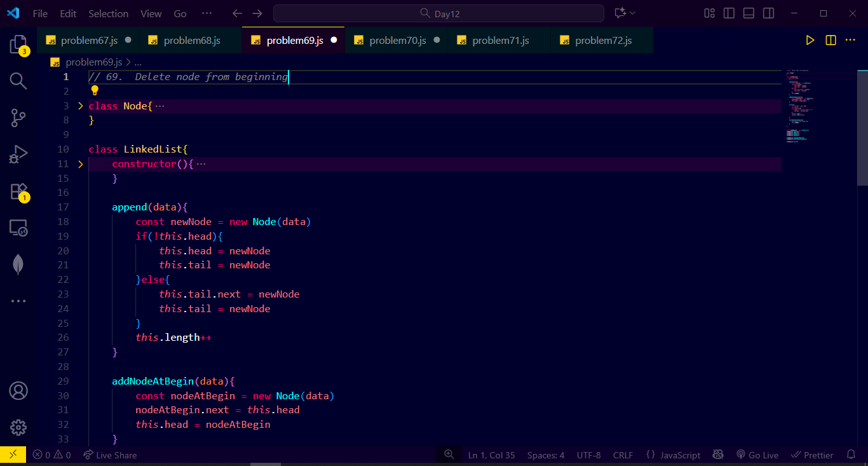Open Run and Debug view
Screen dimensions: 868x466
[x=18, y=154]
